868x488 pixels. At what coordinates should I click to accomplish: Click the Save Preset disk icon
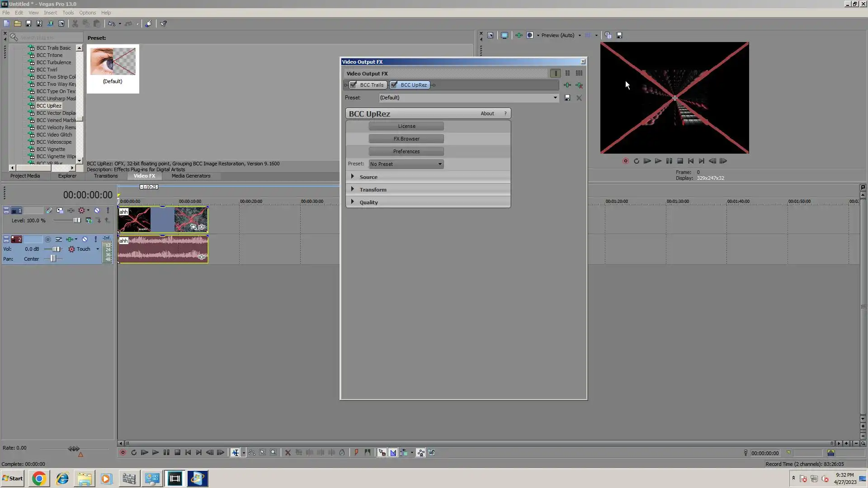[x=567, y=98]
